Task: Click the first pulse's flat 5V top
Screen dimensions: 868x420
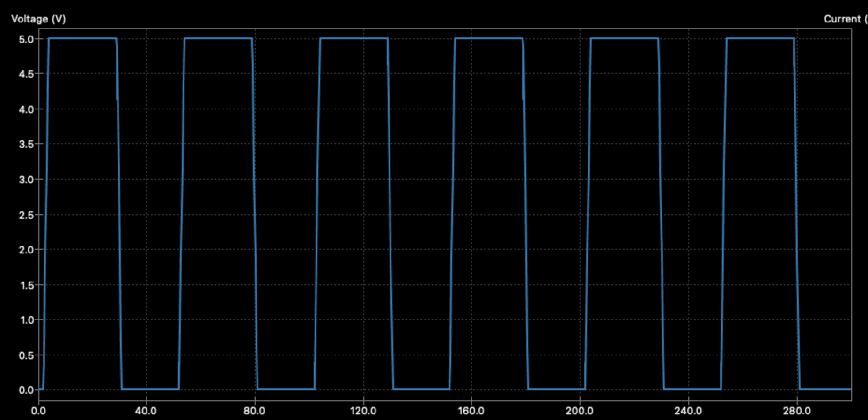Action: [82, 38]
